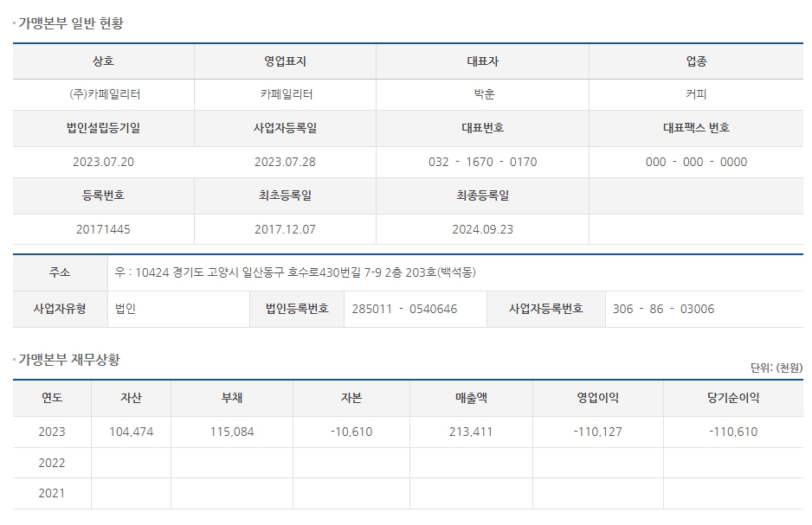The height and width of the screenshot is (525, 812).
Task: Click the 부채 column header
Action: point(232,398)
